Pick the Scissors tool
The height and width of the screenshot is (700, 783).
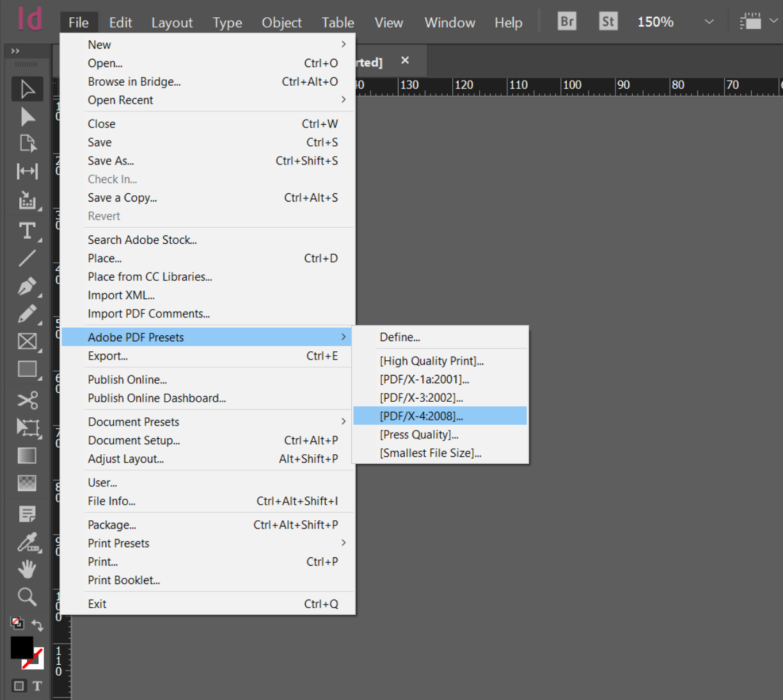(27, 400)
